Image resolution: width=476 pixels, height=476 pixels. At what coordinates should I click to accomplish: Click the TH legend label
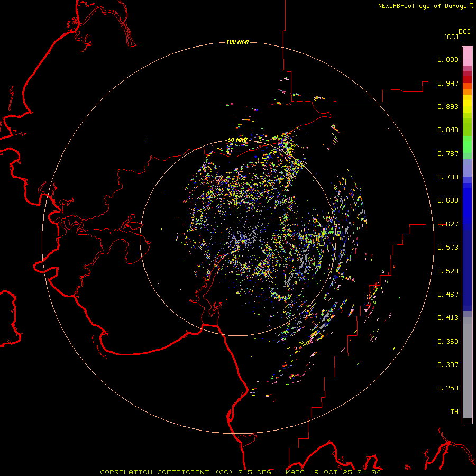tap(454, 412)
